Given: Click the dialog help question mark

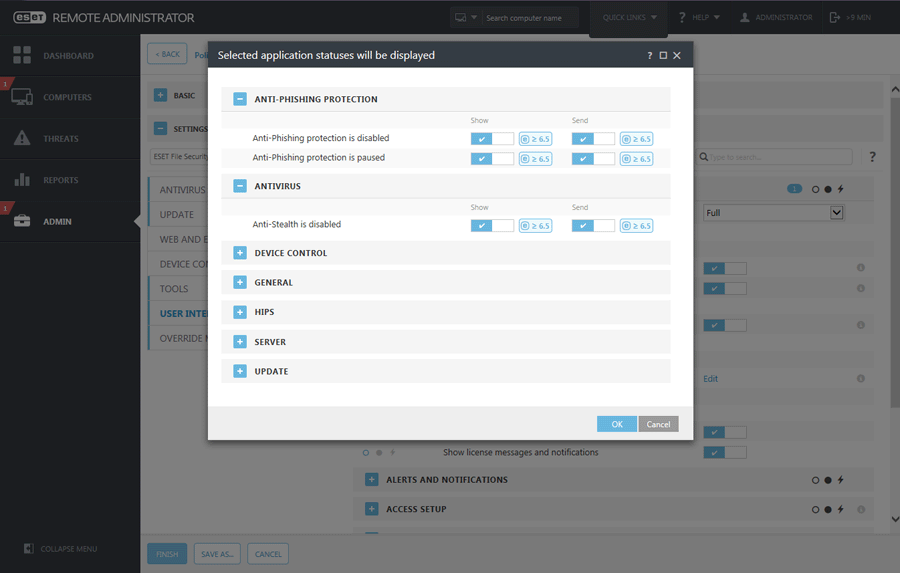Looking at the screenshot, I should click(x=650, y=56).
